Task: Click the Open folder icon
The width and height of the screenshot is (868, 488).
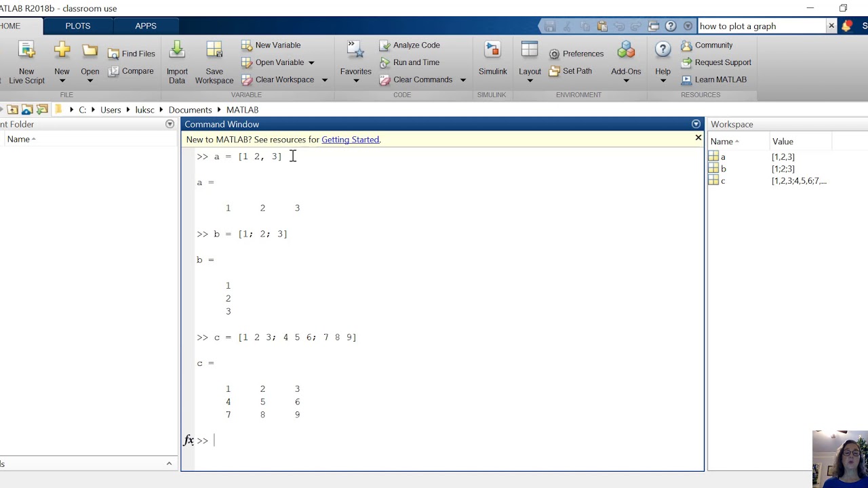Action: [90, 50]
